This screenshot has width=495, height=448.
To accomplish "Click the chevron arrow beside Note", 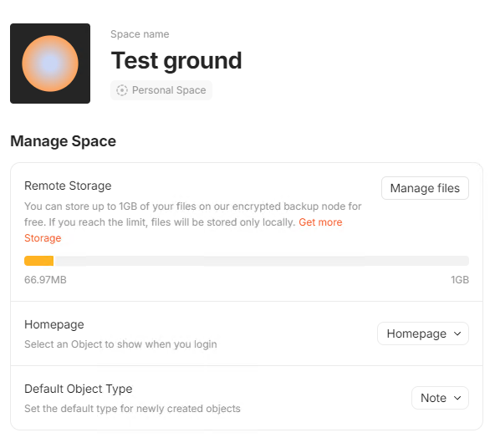I will click(x=457, y=398).
